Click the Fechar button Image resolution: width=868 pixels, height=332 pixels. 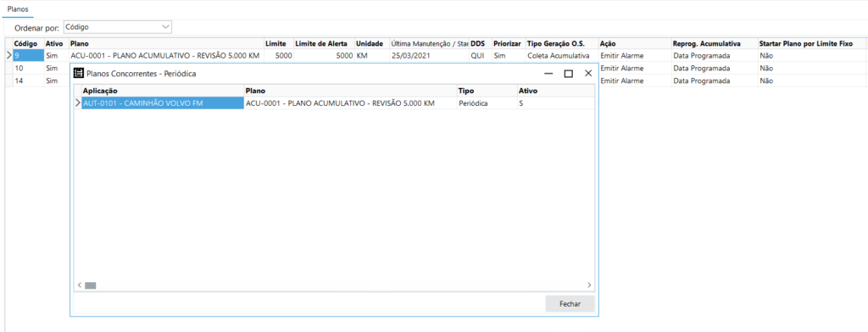[x=570, y=304]
